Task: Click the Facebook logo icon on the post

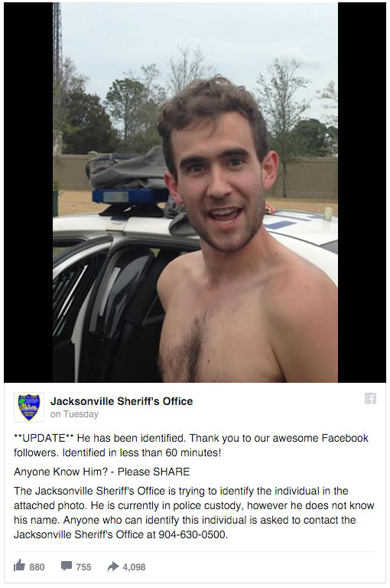Action: click(x=370, y=398)
